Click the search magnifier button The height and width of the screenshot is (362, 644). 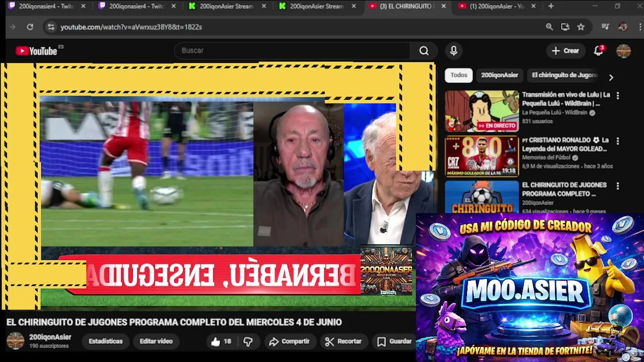(424, 51)
